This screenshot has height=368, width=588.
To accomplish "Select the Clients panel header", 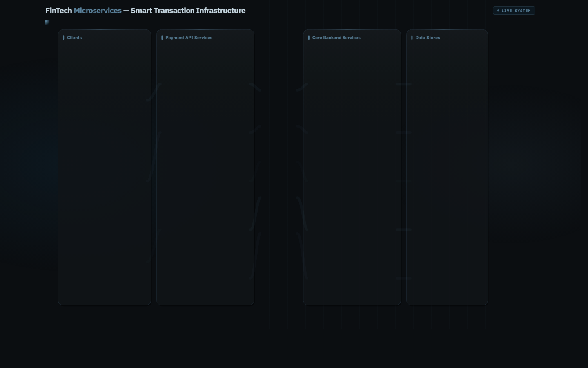I will tap(74, 38).
